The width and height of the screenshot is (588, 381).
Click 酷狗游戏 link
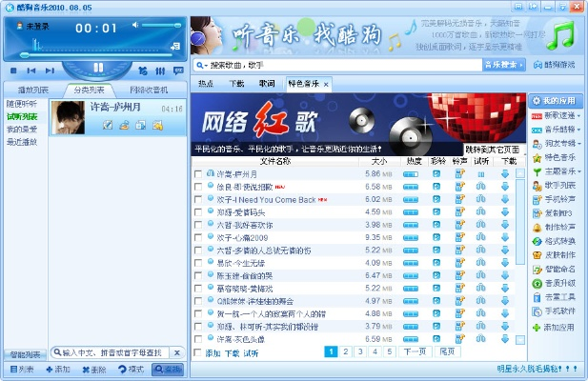pyautogui.click(x=555, y=65)
